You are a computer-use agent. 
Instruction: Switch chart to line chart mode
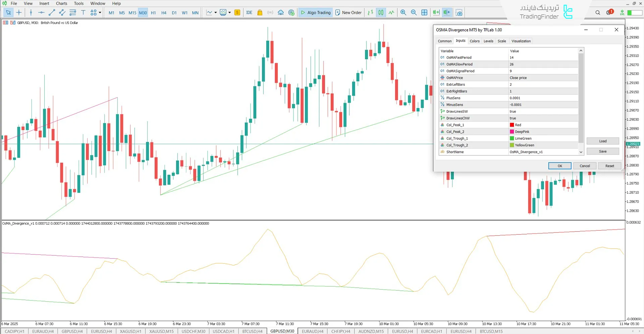pos(391,12)
